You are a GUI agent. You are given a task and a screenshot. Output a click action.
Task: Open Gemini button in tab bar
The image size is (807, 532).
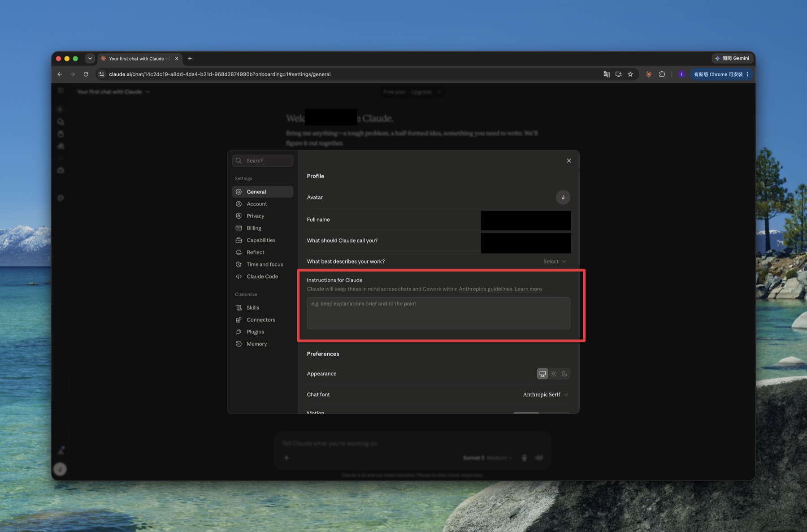(x=732, y=58)
